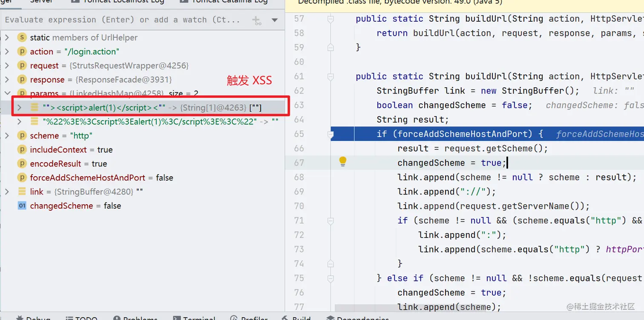Viewport: 644px width, 320px height.
Task: Select the response ResponseFacade@3931 row
Action: [x=142, y=80]
